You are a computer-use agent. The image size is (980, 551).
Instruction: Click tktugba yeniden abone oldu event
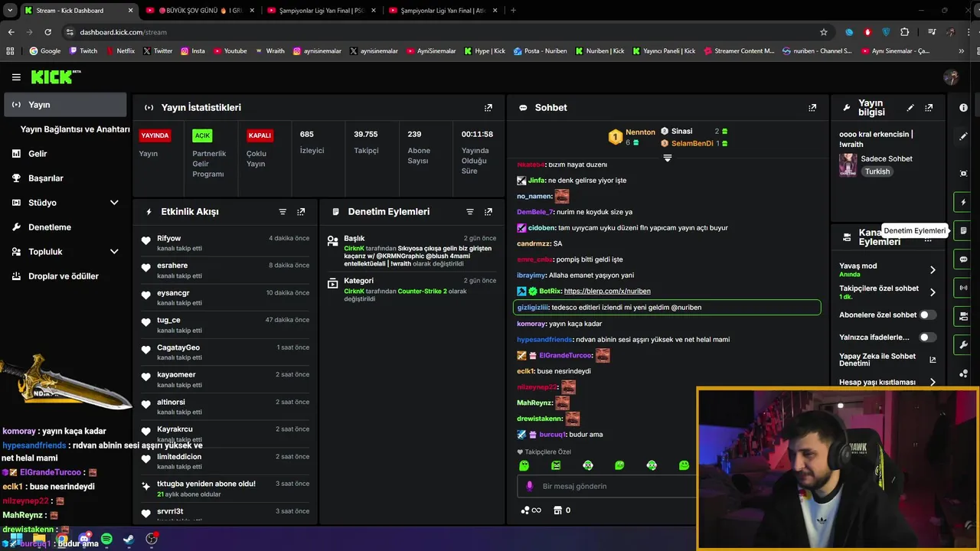click(x=224, y=489)
